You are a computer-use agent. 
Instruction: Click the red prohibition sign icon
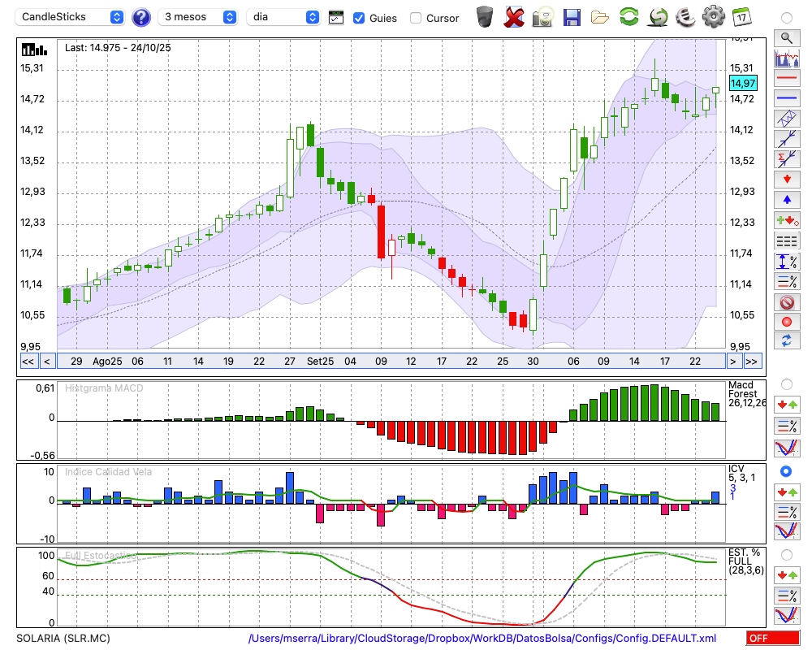786,302
